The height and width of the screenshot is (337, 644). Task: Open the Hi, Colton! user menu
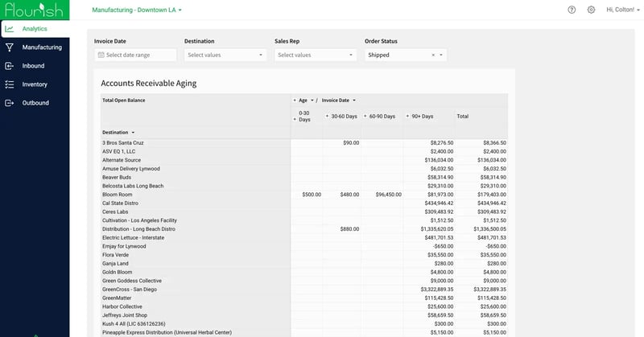click(623, 10)
